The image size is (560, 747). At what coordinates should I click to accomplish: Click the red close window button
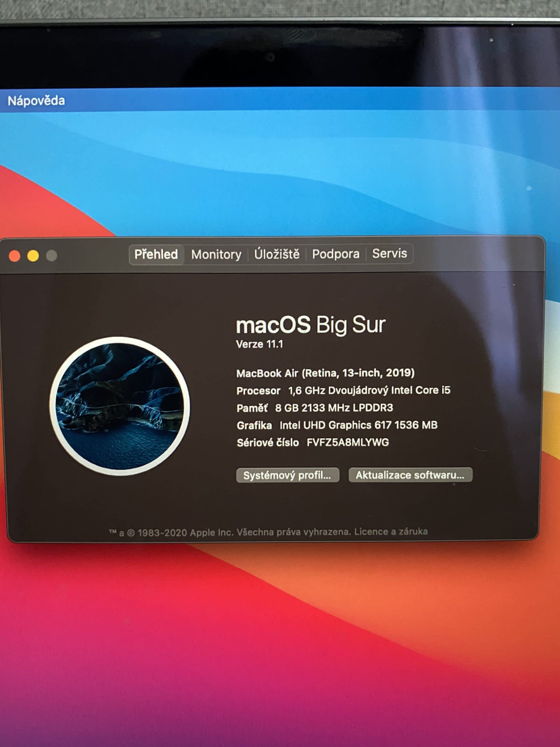[15, 256]
